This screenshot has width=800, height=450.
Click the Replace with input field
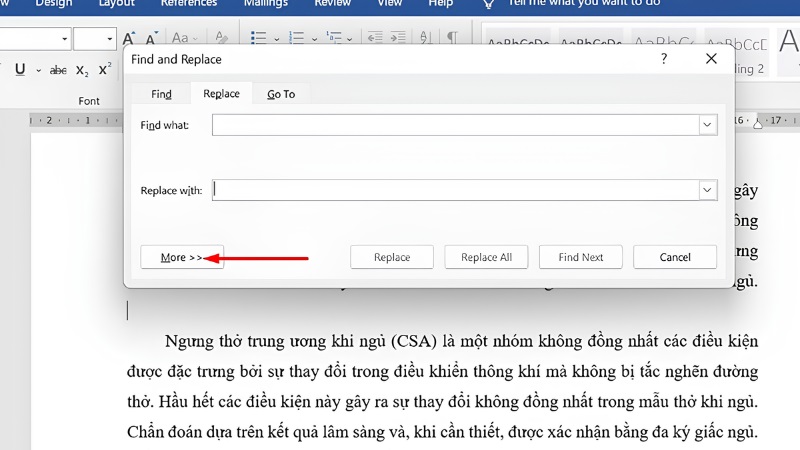pos(456,190)
